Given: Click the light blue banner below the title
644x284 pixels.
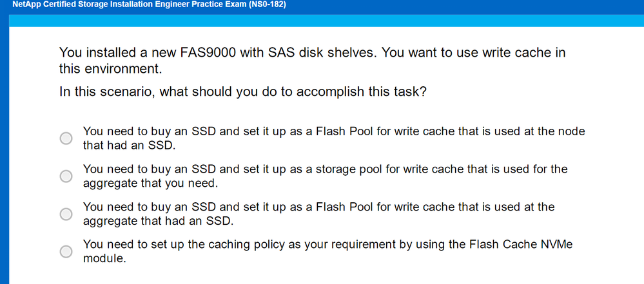Looking at the screenshot, I should click(x=322, y=19).
